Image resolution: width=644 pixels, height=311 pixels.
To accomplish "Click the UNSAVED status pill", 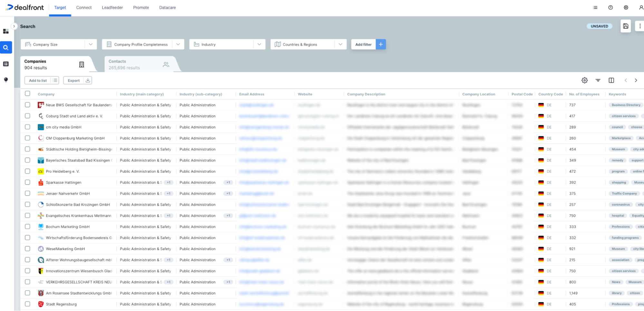I will coord(599,26).
